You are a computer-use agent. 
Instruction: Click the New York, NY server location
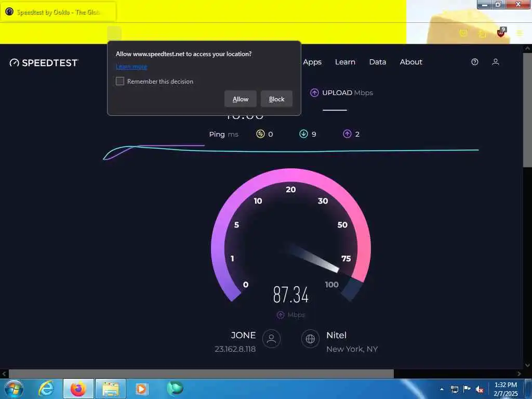click(x=352, y=349)
